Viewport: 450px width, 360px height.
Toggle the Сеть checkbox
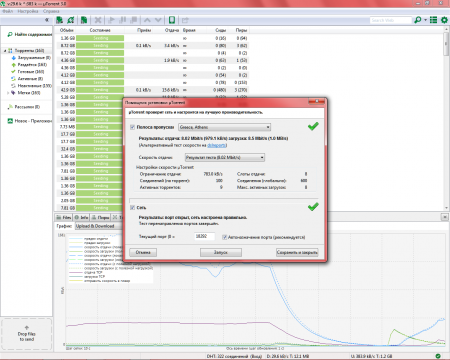coord(132,208)
